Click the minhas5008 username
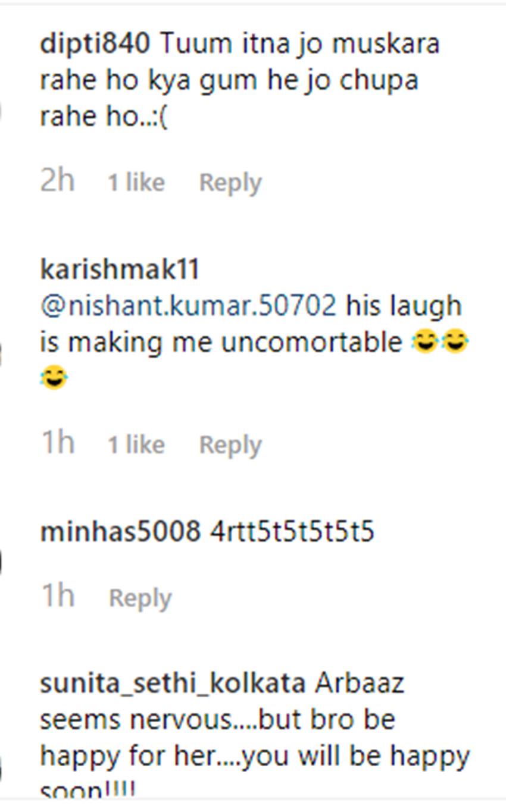 point(120,532)
